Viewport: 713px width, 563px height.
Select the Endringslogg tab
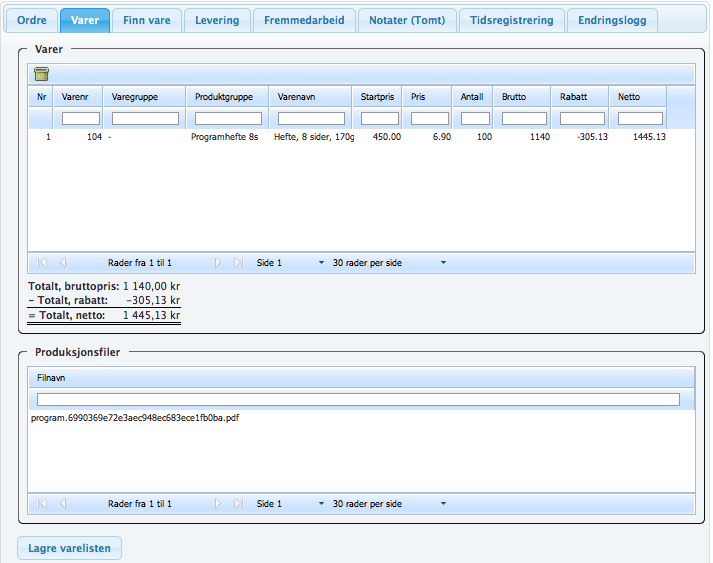(x=612, y=21)
